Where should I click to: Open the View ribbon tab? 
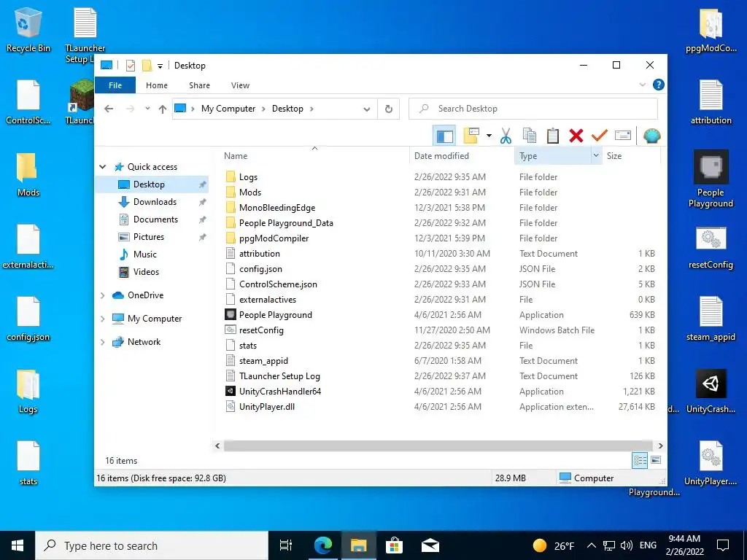[240, 85]
